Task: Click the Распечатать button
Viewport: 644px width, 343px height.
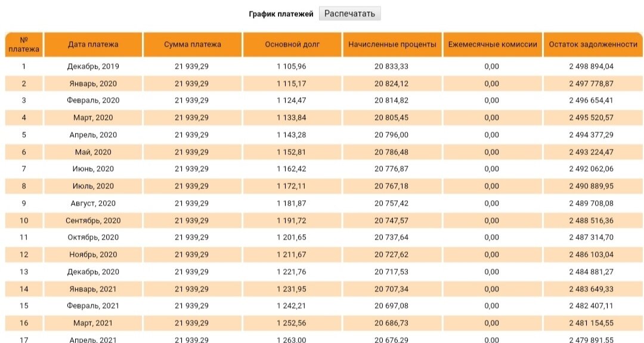Action: tap(349, 13)
